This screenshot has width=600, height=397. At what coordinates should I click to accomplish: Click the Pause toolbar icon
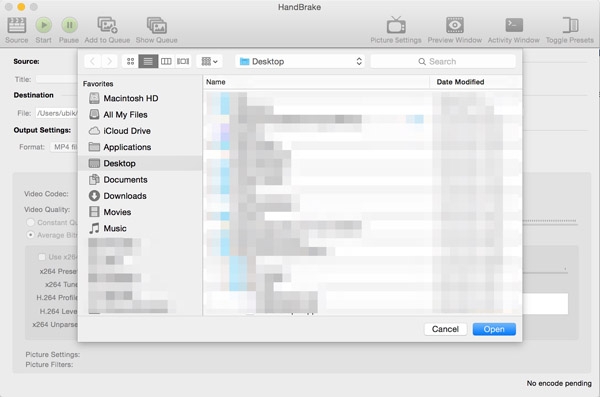point(69,25)
